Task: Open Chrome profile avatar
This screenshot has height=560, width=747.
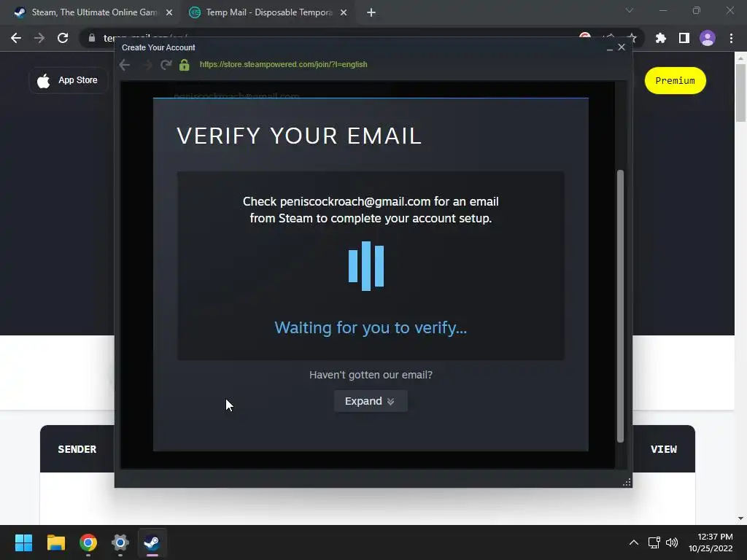Action: tap(708, 38)
